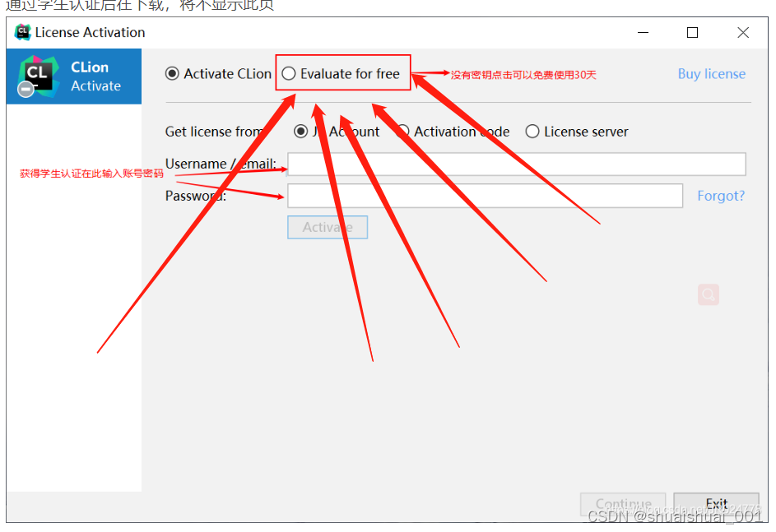Click the Forgot? password link
This screenshot has height=532, width=776.
click(x=721, y=196)
